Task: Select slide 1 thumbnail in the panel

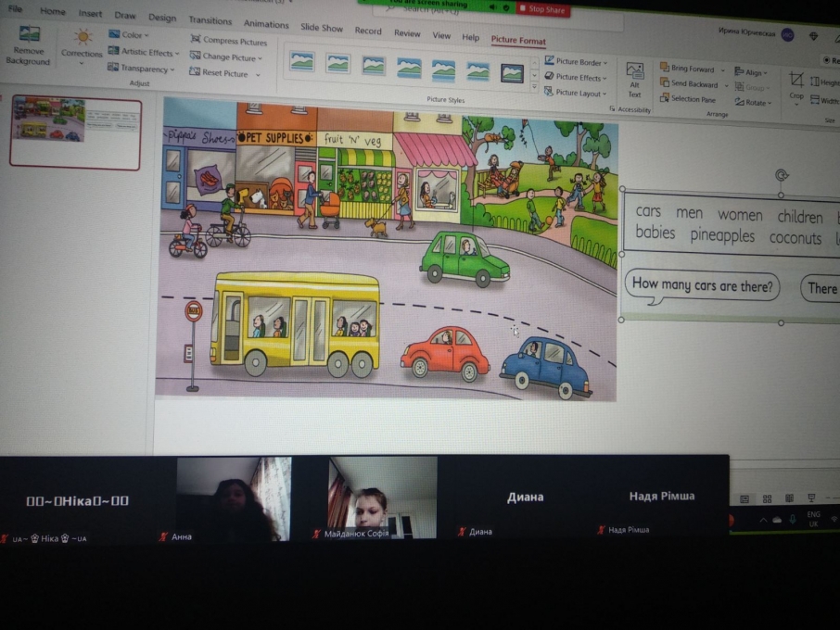Action: [75, 132]
